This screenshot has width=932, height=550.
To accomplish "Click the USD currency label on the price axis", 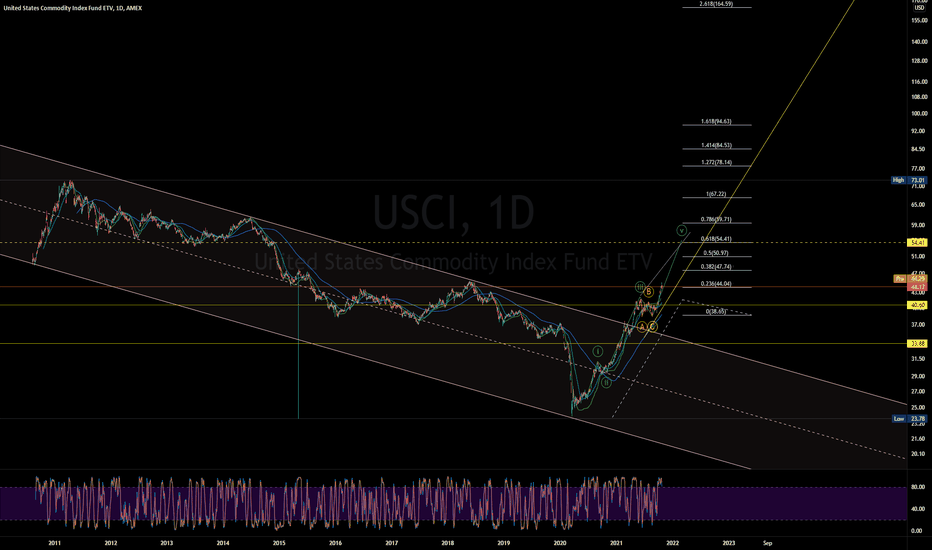I will coord(918,8).
